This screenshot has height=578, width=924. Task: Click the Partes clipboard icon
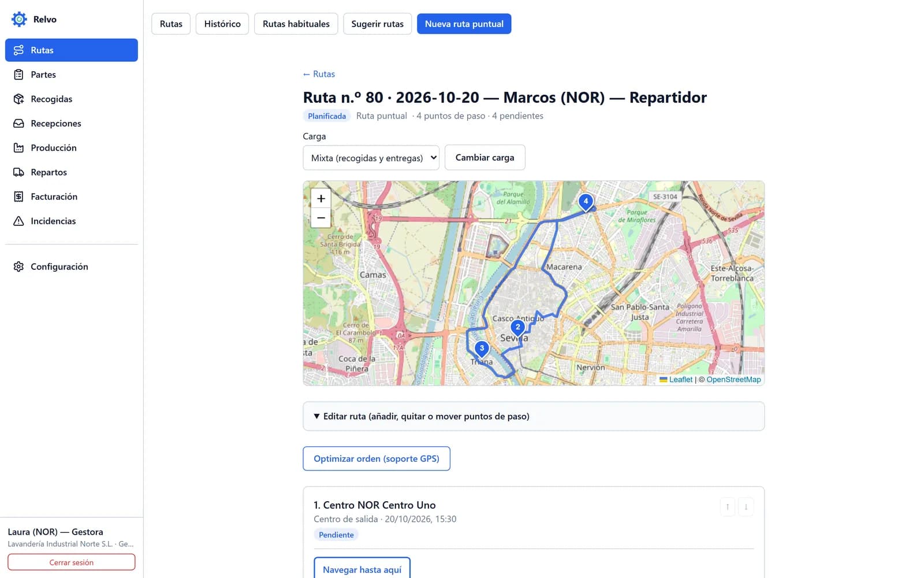tap(18, 75)
